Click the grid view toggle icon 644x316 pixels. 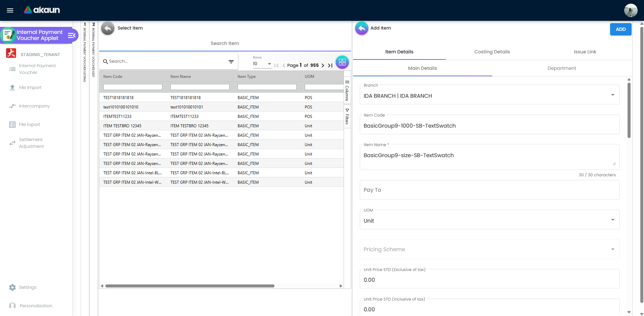pos(342,62)
